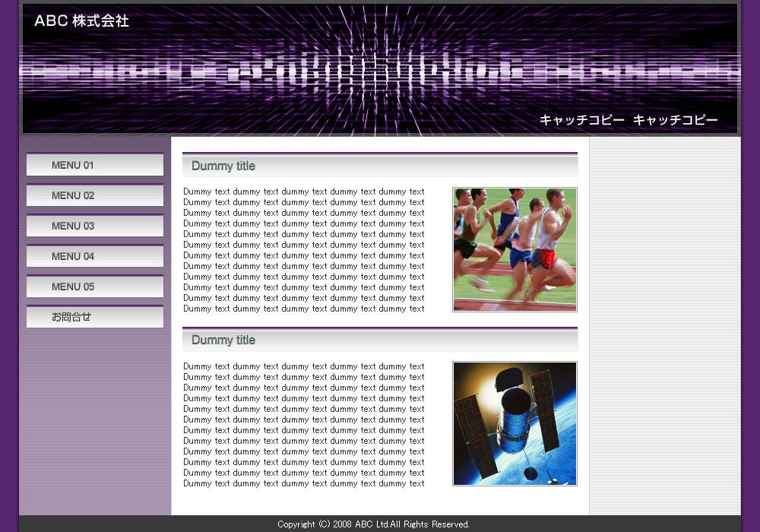Image resolution: width=760 pixels, height=532 pixels.
Task: Go to MENU 04 in the sidebar
Action: [95, 256]
